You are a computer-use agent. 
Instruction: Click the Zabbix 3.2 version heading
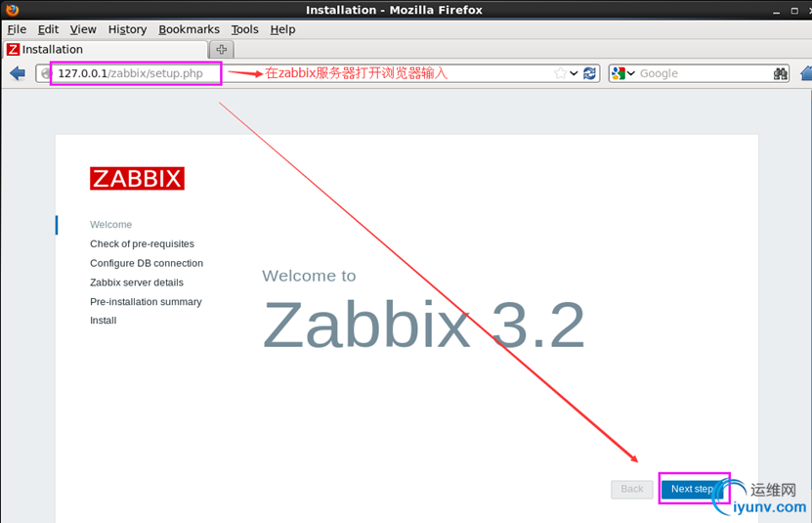pyautogui.click(x=424, y=326)
